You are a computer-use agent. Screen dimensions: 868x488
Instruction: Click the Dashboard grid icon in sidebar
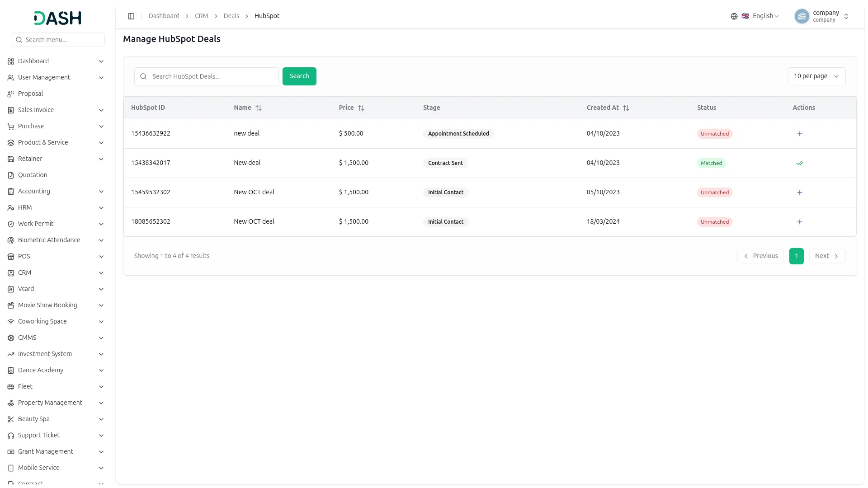[x=11, y=61]
